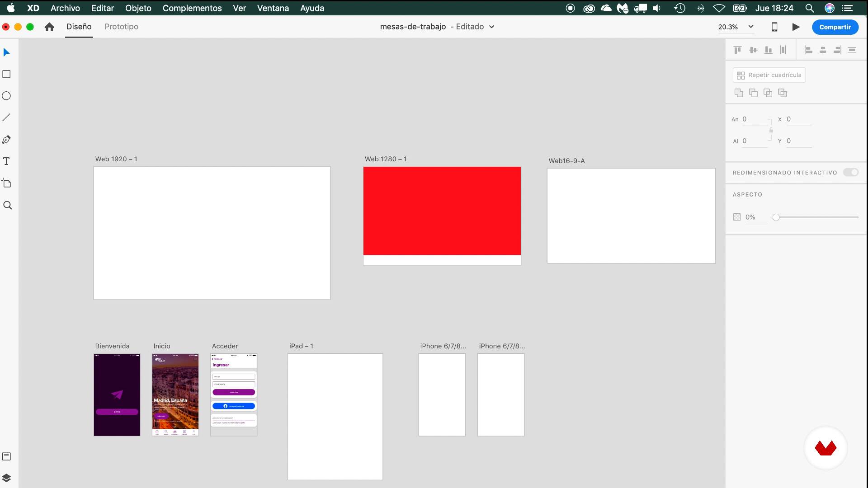Align right edges icon
This screenshot has width=868, height=488.
[837, 50]
